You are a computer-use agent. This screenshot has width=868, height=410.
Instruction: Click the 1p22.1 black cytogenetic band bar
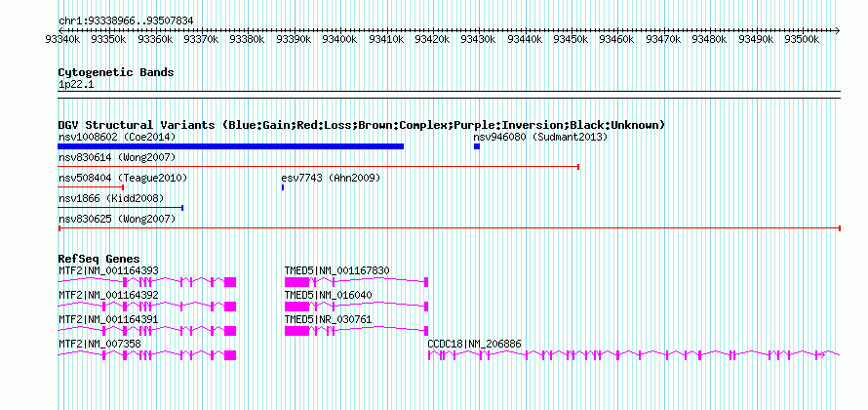(x=450, y=95)
